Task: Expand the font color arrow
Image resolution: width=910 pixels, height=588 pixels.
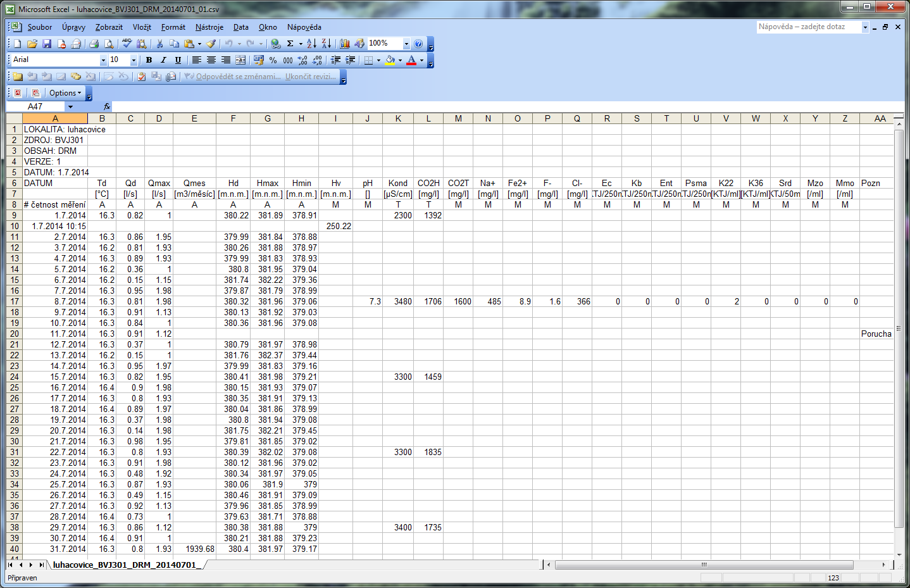Action: click(421, 60)
